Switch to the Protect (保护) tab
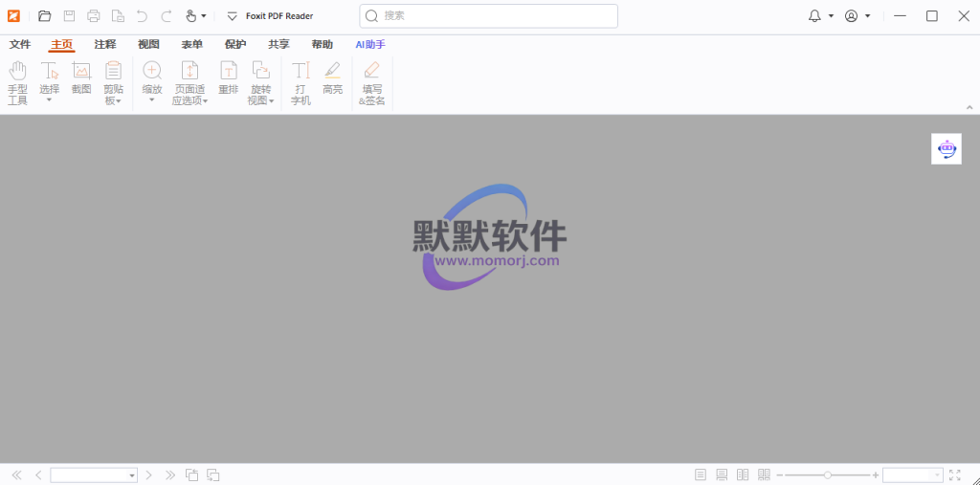Viewport: 980px width, 485px height. click(x=235, y=44)
